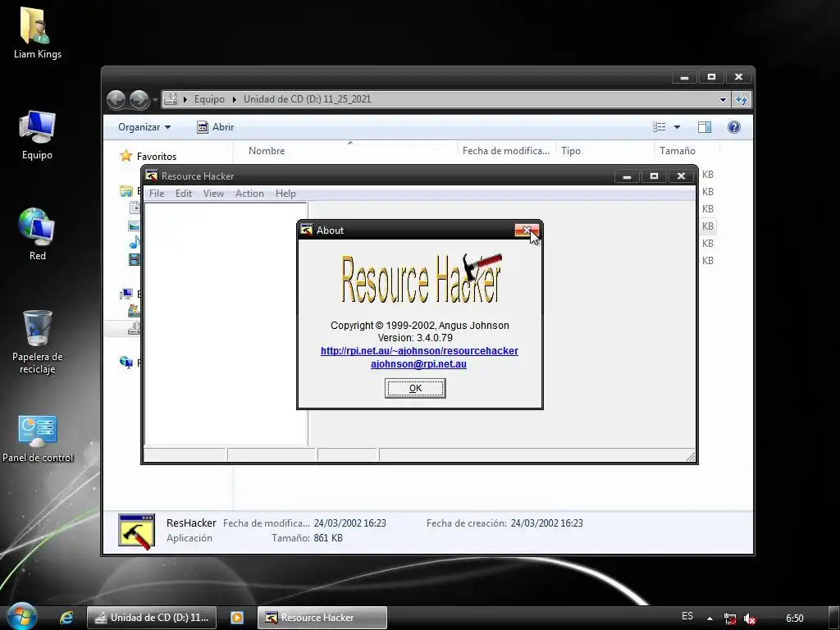Click Equipo in the address breadcrumb

click(x=209, y=99)
